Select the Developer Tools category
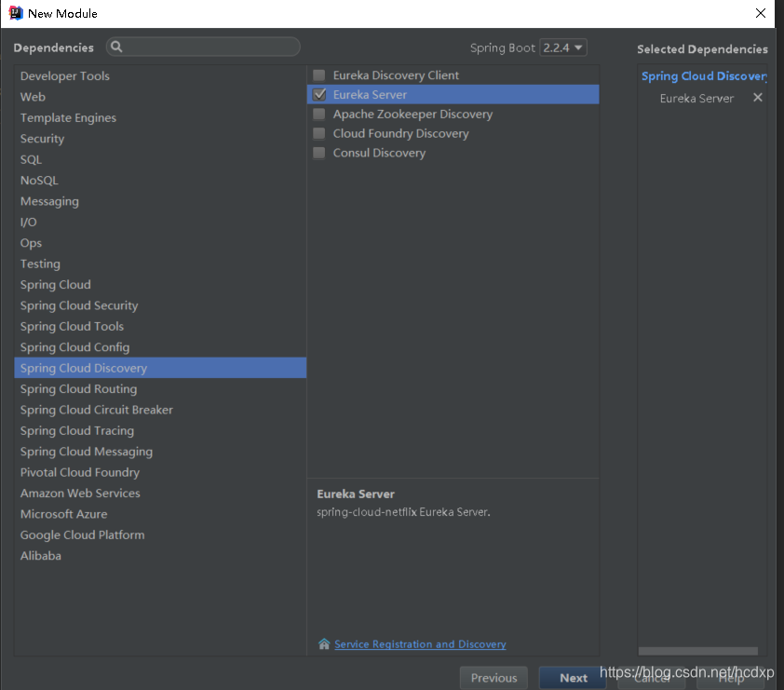 (x=160, y=76)
